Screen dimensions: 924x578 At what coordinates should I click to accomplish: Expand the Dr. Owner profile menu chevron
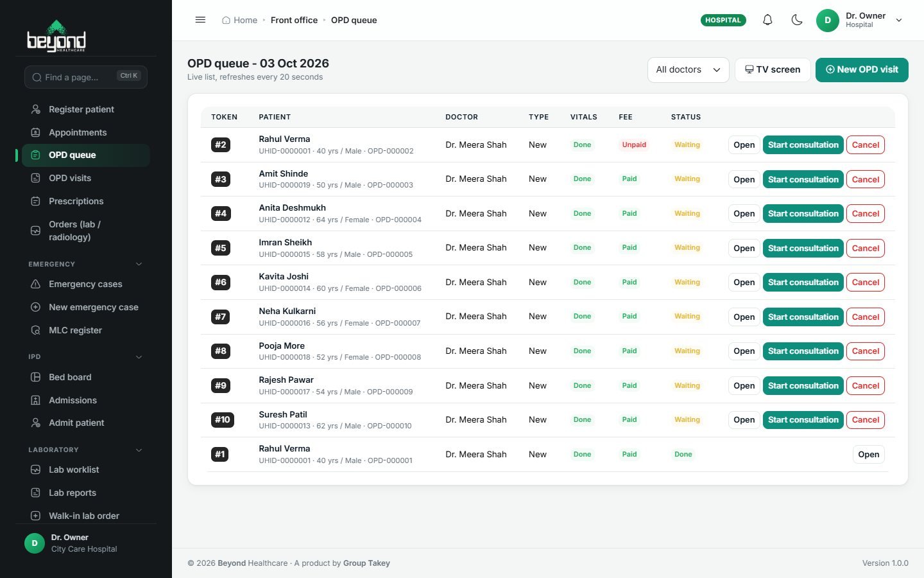click(x=899, y=20)
